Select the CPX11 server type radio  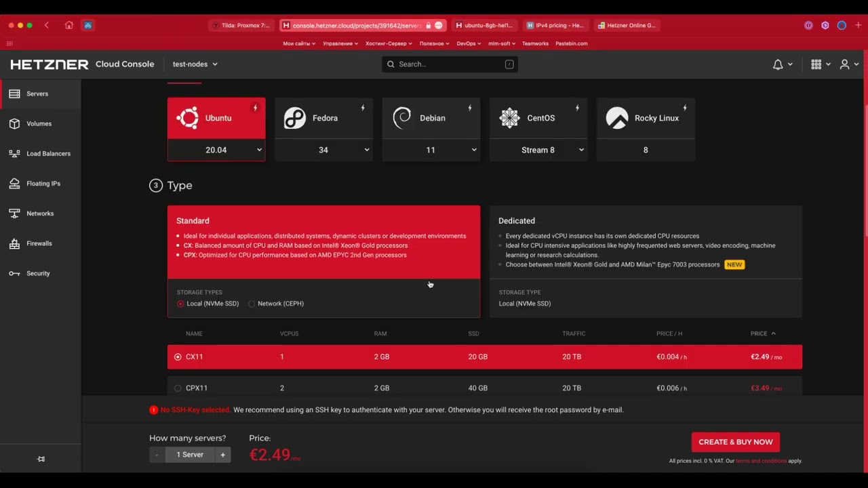(x=178, y=388)
